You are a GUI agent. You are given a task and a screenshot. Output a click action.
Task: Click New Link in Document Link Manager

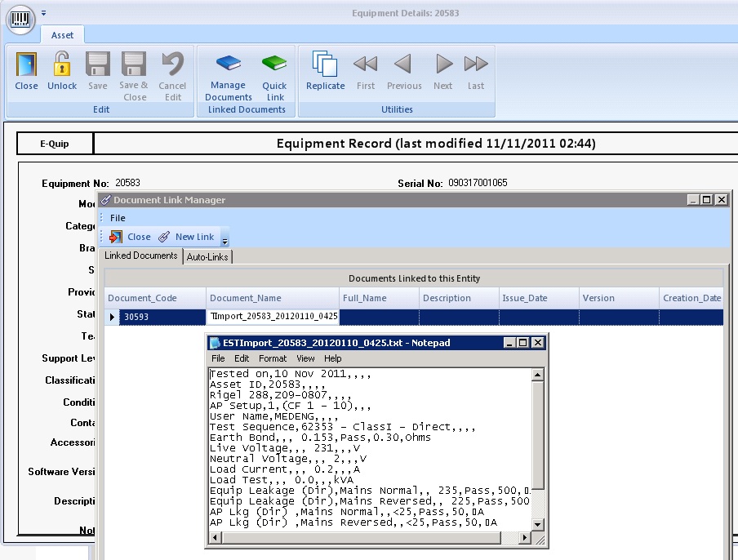tap(186, 237)
